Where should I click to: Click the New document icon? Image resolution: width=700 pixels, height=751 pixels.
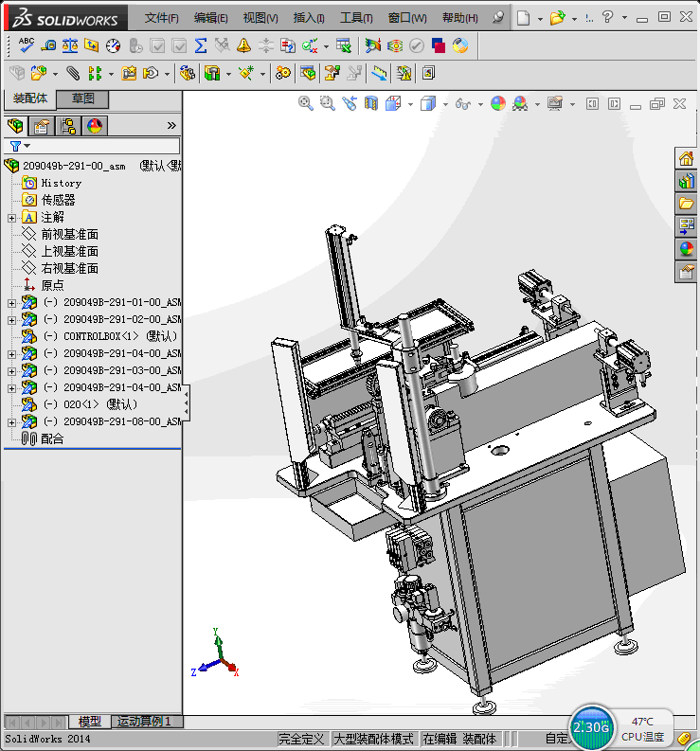click(x=523, y=18)
